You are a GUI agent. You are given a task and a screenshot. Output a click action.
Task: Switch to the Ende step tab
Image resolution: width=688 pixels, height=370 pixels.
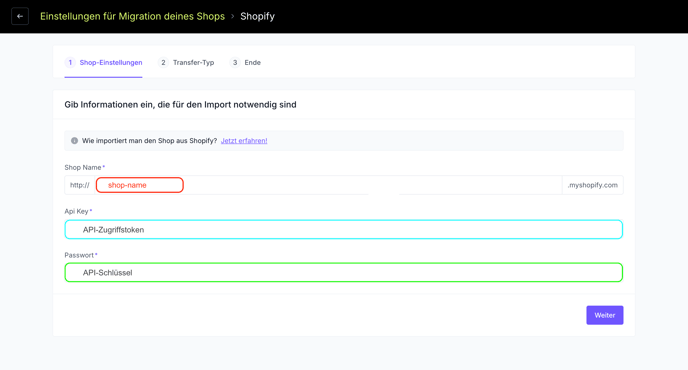click(245, 63)
